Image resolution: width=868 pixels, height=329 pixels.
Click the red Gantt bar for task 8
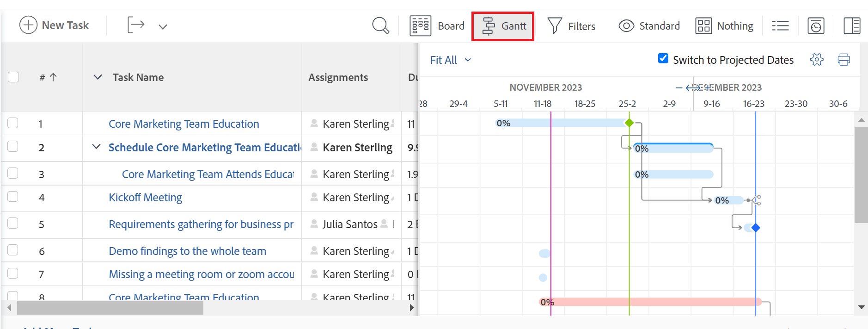pos(650,302)
